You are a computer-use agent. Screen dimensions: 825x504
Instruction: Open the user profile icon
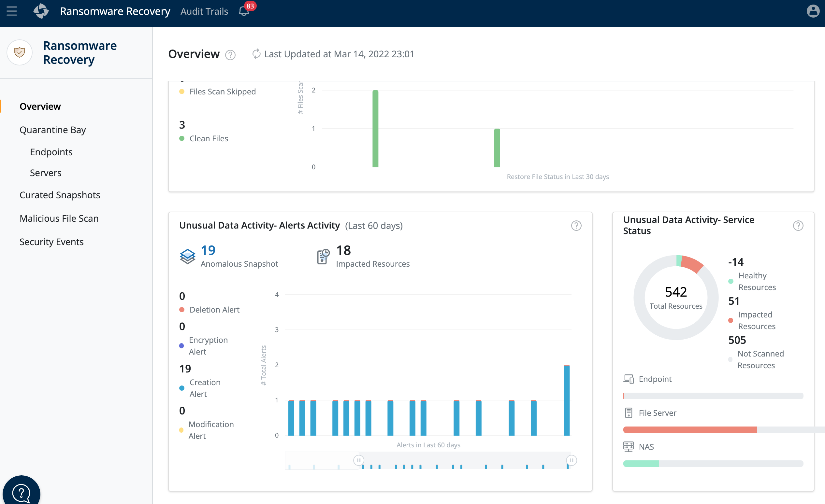point(813,11)
